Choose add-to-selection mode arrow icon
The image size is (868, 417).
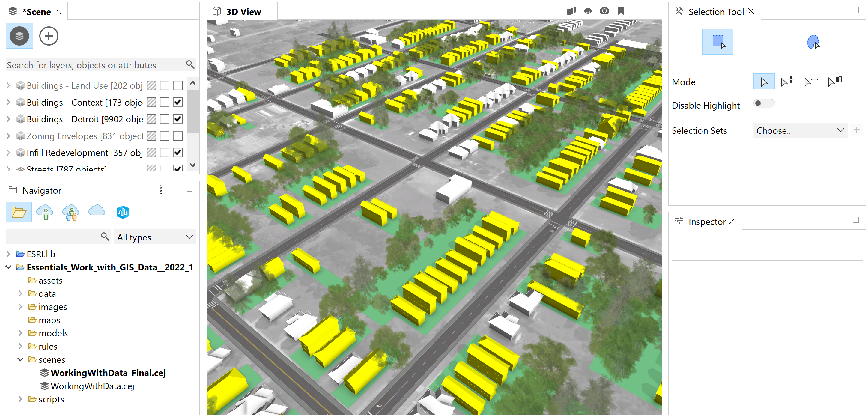787,82
